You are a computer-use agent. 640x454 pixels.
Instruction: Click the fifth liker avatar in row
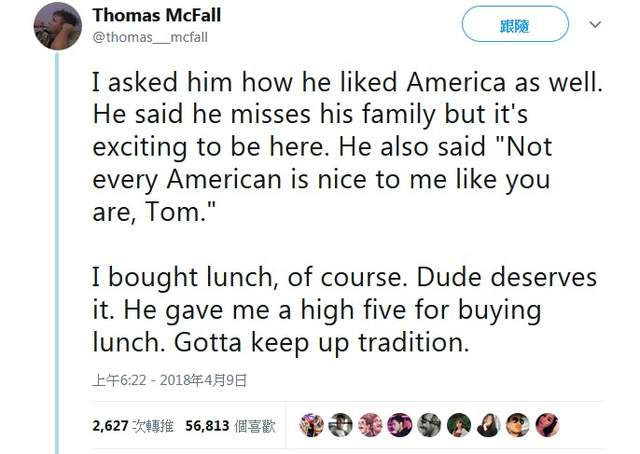coord(430,425)
